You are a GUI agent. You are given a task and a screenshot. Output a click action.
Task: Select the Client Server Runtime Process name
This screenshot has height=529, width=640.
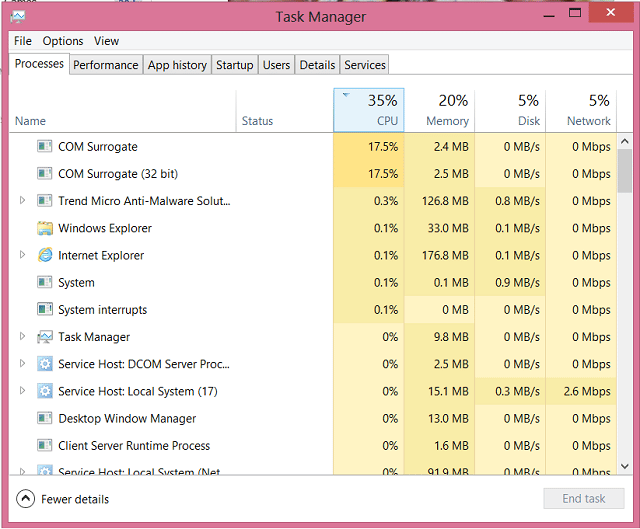click(134, 446)
